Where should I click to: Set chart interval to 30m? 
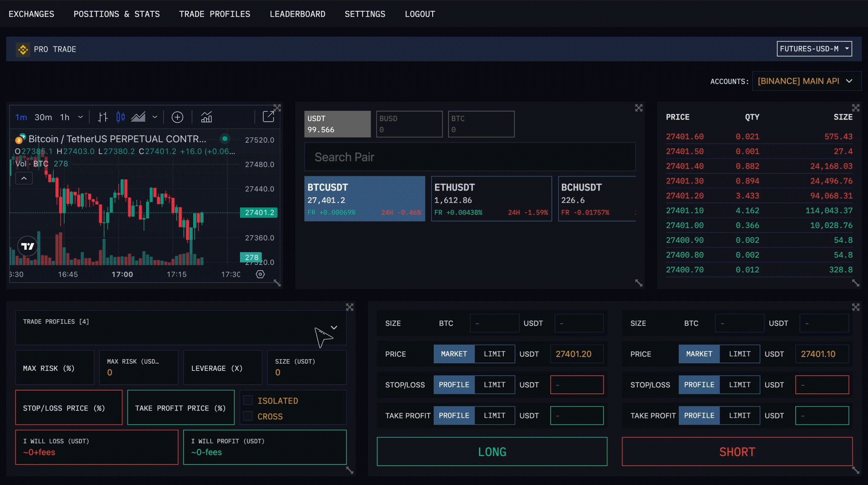[x=43, y=117]
